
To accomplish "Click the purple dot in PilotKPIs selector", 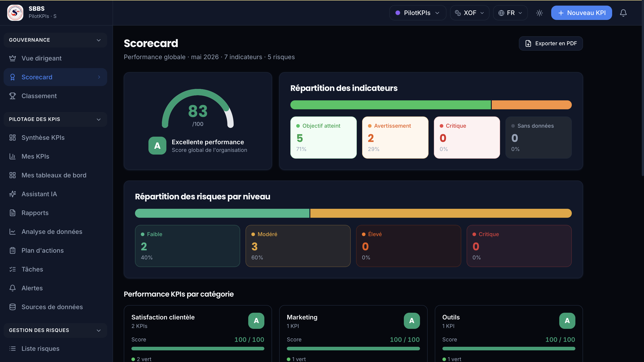I will pyautogui.click(x=398, y=13).
